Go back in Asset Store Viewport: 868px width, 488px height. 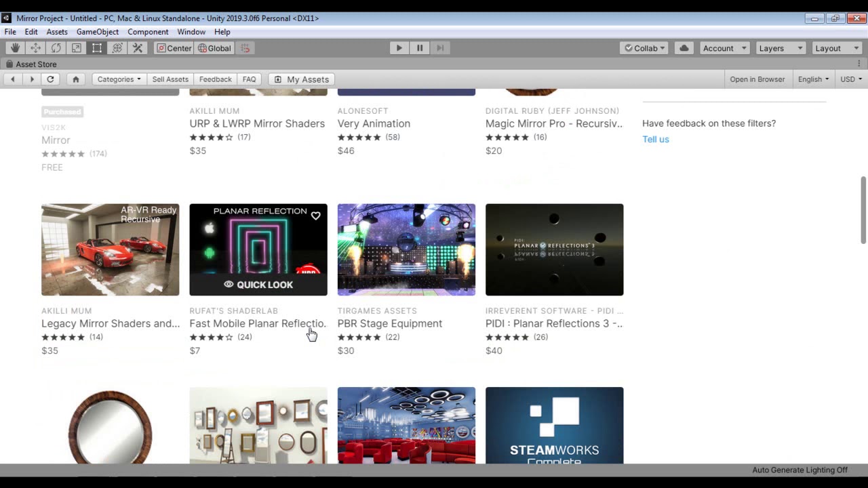pos(13,79)
